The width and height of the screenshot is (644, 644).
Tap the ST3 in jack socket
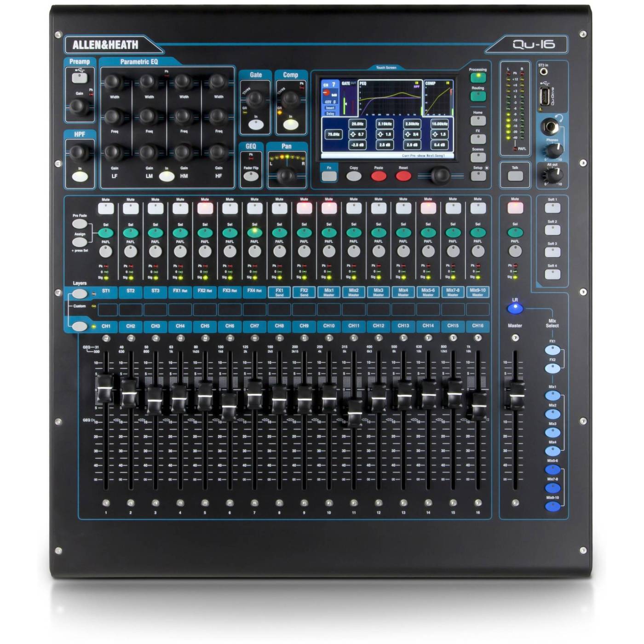543,72
